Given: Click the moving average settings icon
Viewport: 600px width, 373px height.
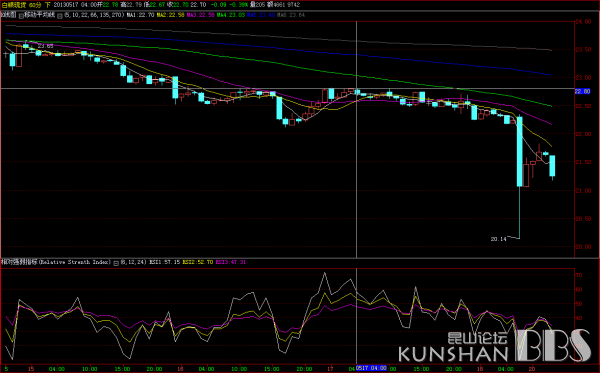Looking at the screenshot, I should [x=60, y=15].
